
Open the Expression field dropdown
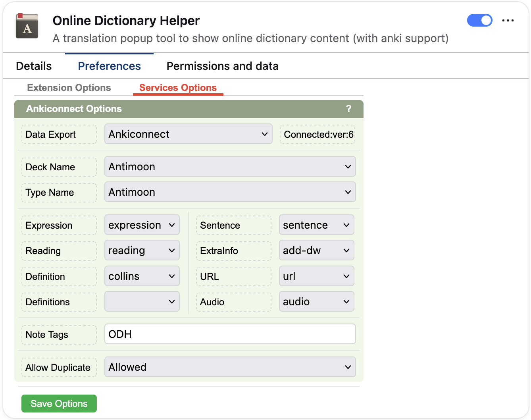pos(142,225)
